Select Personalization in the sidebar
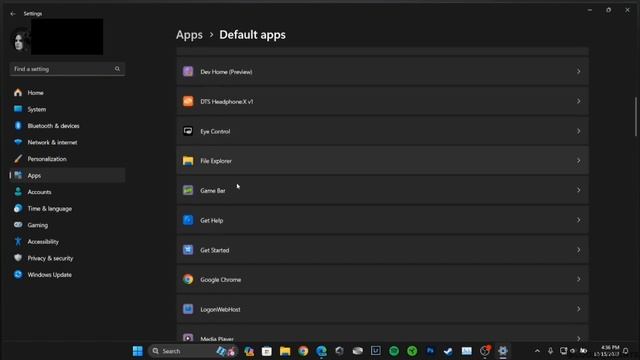This screenshot has width=640, height=360. pyautogui.click(x=67, y=159)
